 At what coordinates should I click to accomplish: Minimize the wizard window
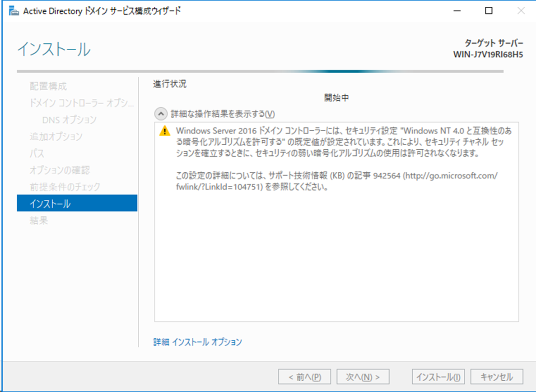pos(457,11)
